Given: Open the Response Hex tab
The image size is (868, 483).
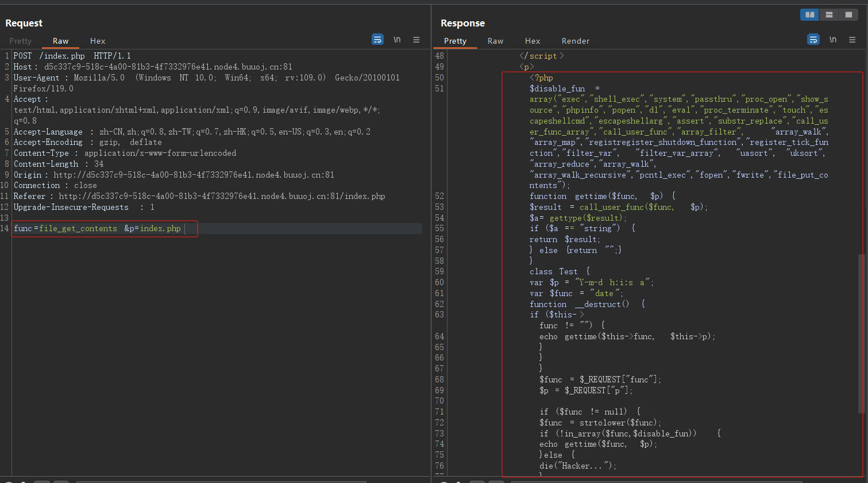Looking at the screenshot, I should tap(533, 41).
